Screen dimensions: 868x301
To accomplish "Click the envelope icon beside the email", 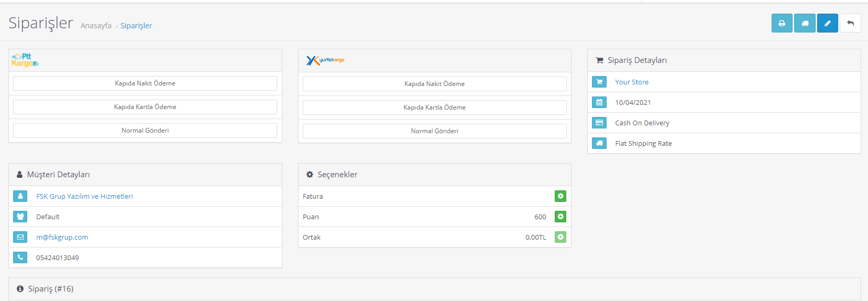I will 20,237.
